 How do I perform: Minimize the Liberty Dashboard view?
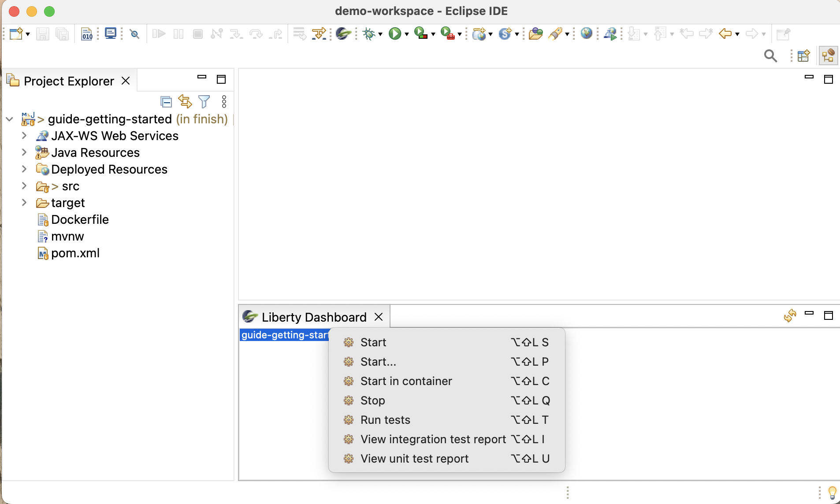coord(809,313)
